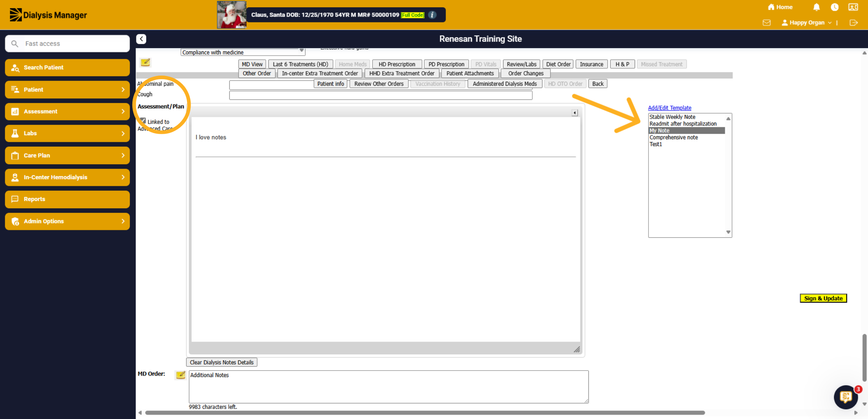The width and height of the screenshot is (868, 419).
Task: Click the Sign & Update button
Action: (x=823, y=298)
